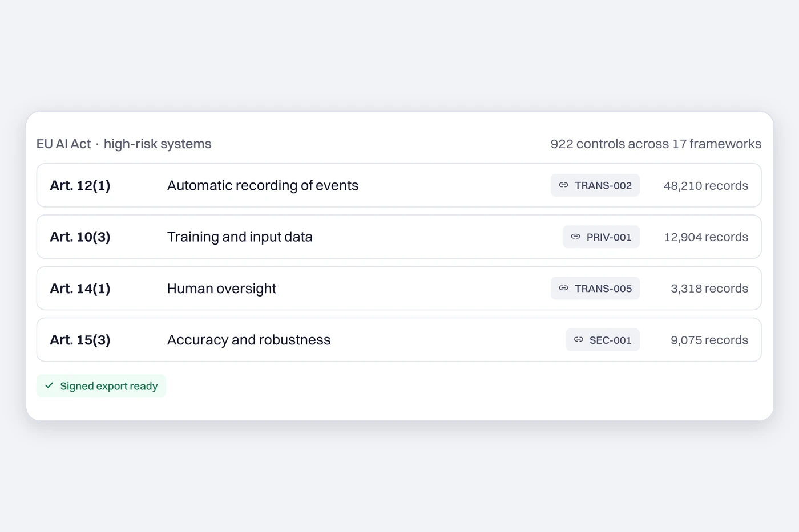Image resolution: width=799 pixels, height=532 pixels.
Task: Click '922 controls across 17 frameworks' summary
Action: 656,144
